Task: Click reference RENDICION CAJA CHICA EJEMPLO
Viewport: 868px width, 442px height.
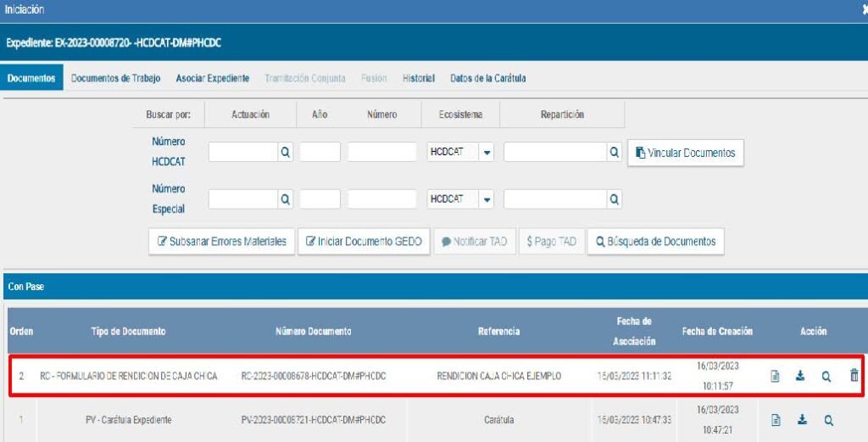Action: [x=498, y=376]
